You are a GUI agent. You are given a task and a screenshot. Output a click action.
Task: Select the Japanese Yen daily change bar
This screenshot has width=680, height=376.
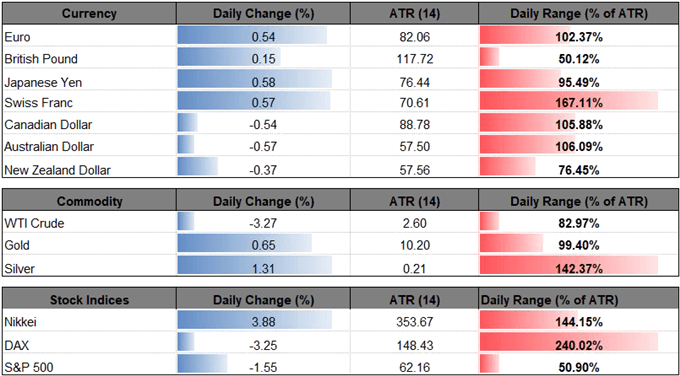click(x=255, y=82)
